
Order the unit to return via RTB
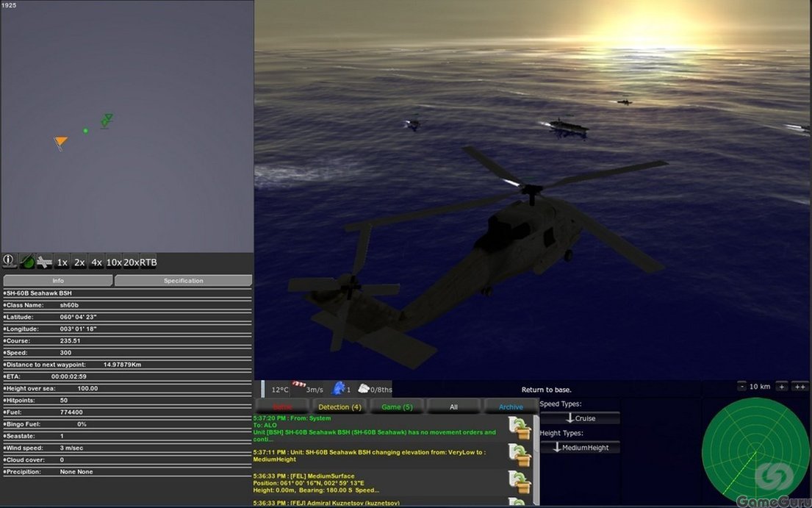point(148,262)
